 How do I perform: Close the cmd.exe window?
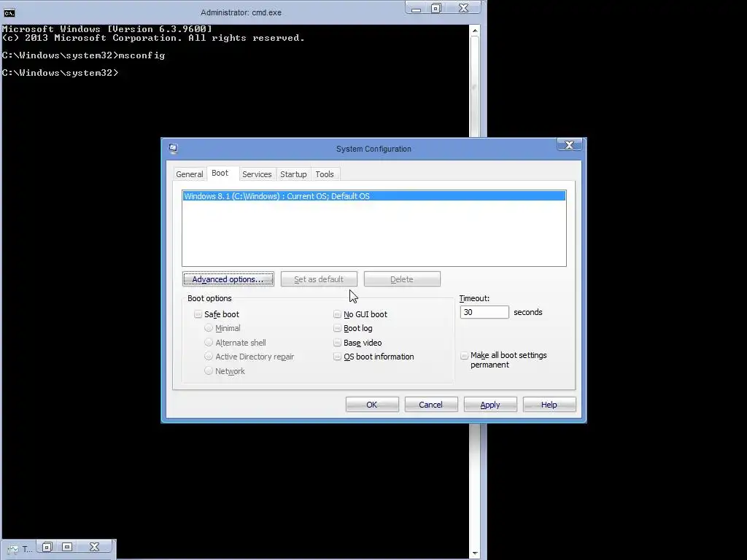pyautogui.click(x=463, y=8)
